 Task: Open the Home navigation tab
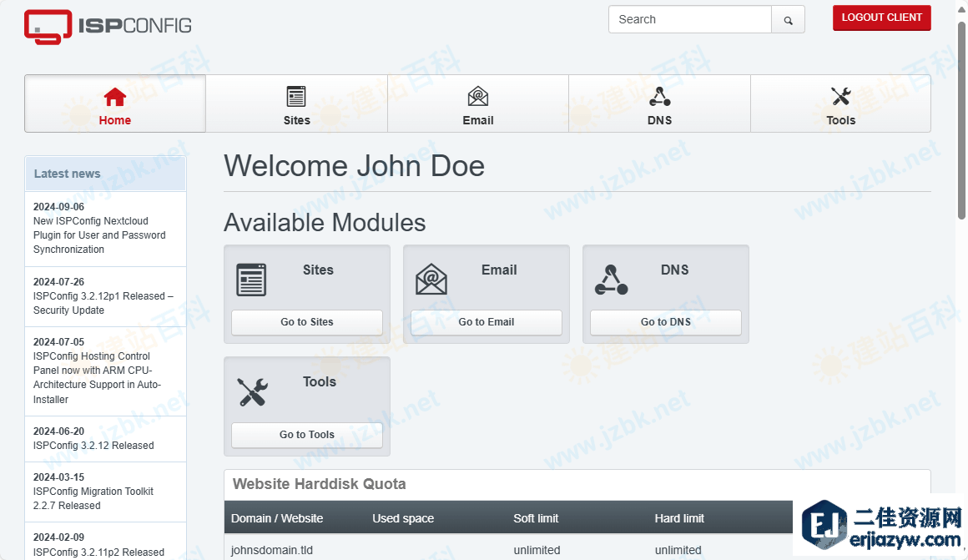pyautogui.click(x=115, y=104)
